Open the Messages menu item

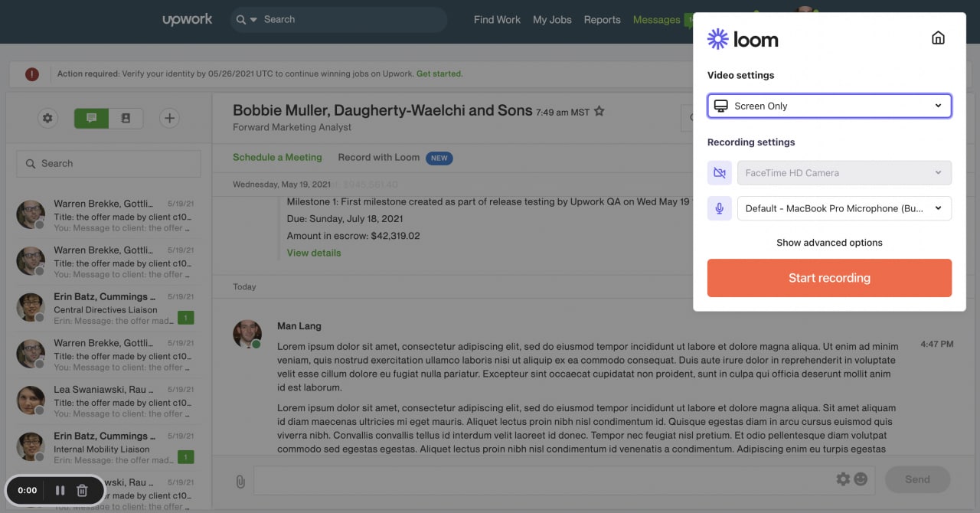[x=656, y=20]
